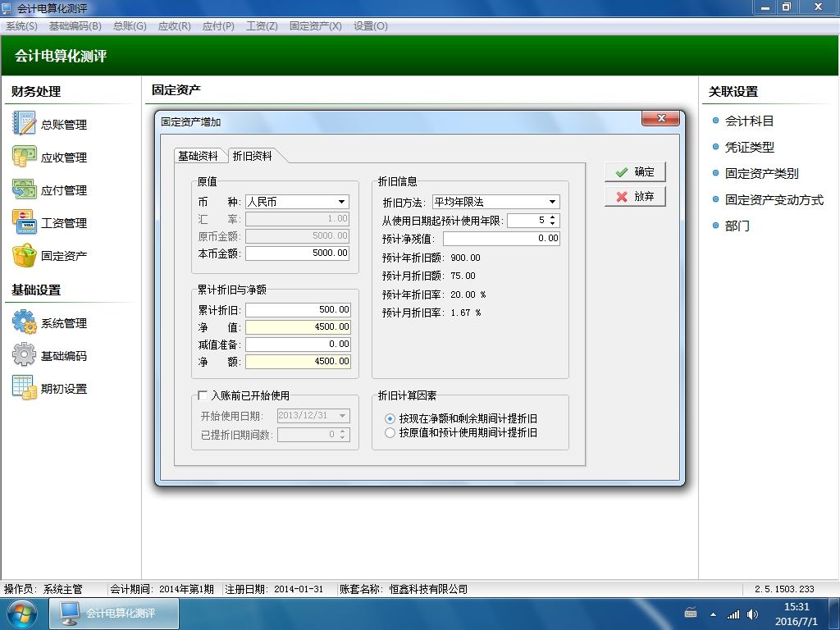Click the 预计使用年限 value field
The width and height of the screenshot is (840, 630).
coord(527,220)
